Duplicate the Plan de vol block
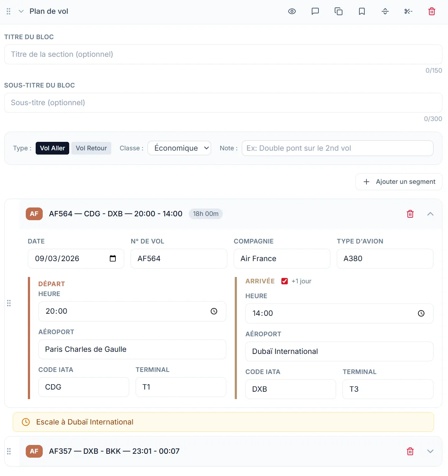 (339, 11)
